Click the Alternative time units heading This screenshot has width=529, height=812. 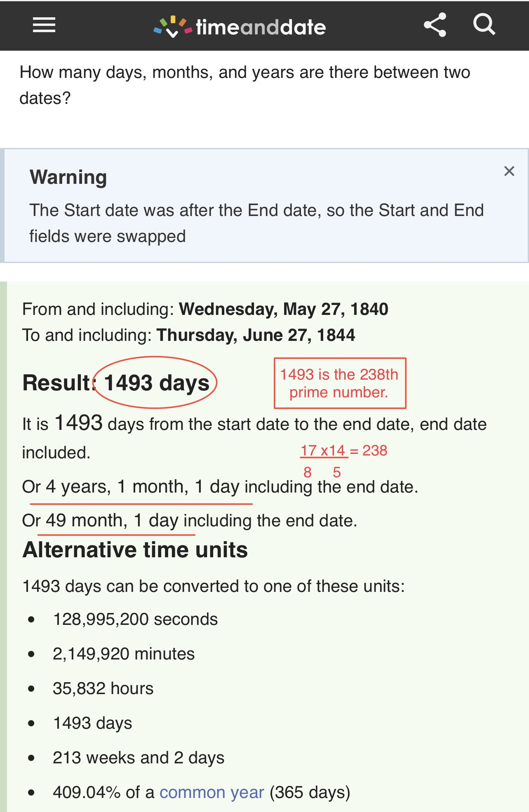pyautogui.click(x=135, y=550)
